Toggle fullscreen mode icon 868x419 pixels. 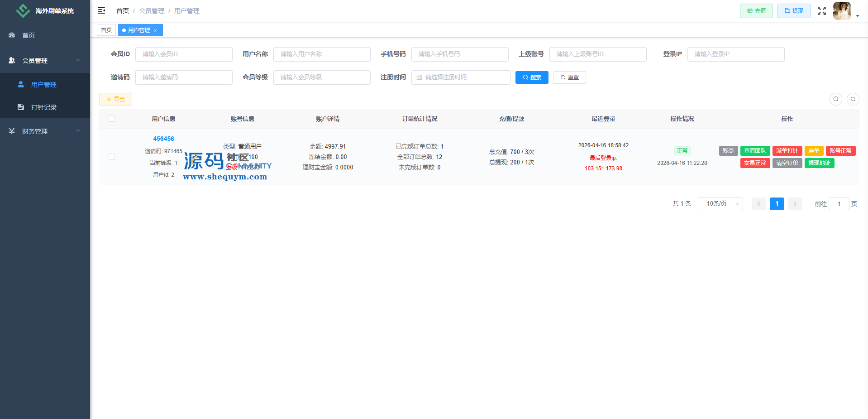coord(821,11)
